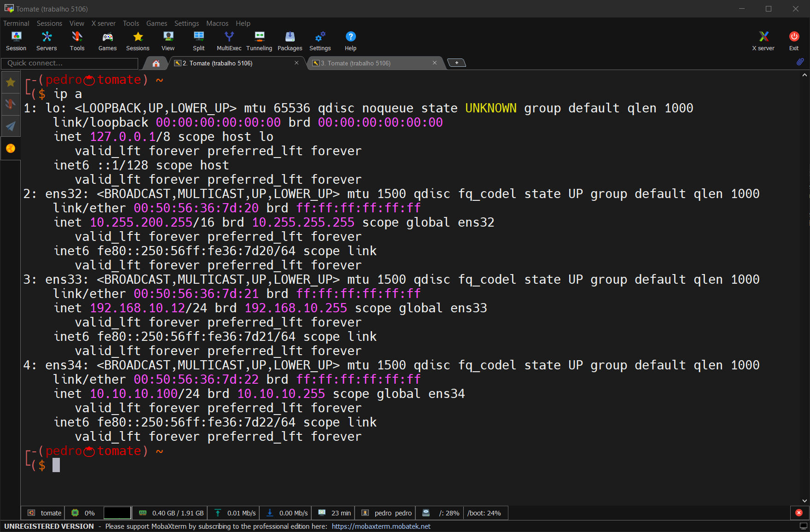
Task: Click the Split terminal icon
Action: pyautogui.click(x=198, y=41)
